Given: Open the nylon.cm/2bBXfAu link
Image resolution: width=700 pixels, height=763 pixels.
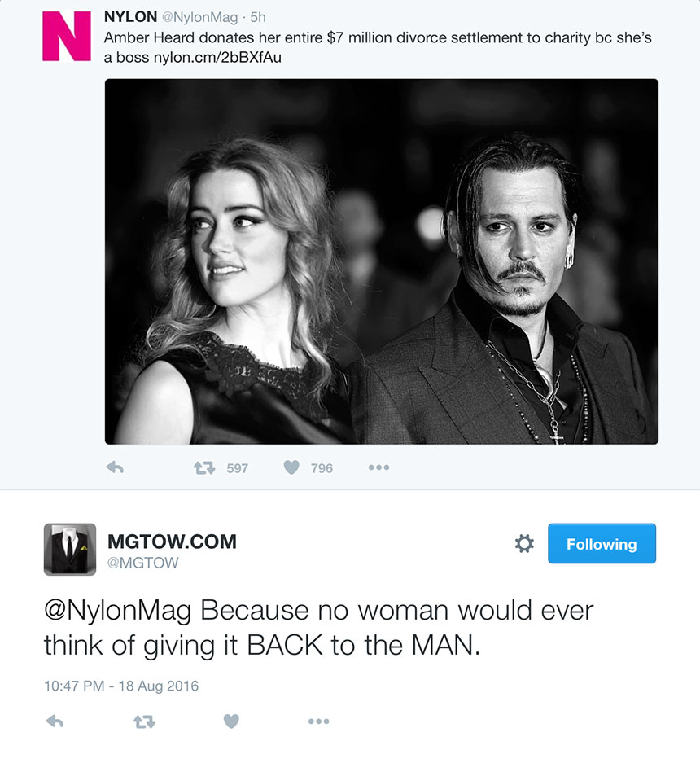Looking at the screenshot, I should coord(217,58).
